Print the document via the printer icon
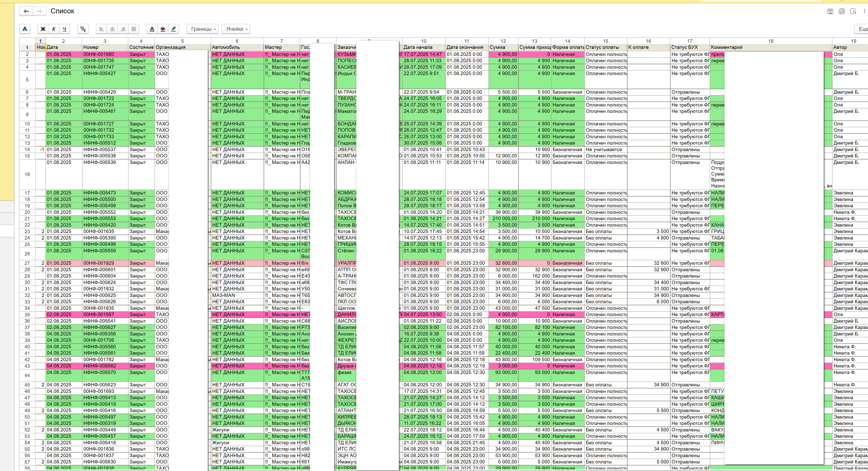Viewport: 868px width, 471px height. [x=841, y=11]
